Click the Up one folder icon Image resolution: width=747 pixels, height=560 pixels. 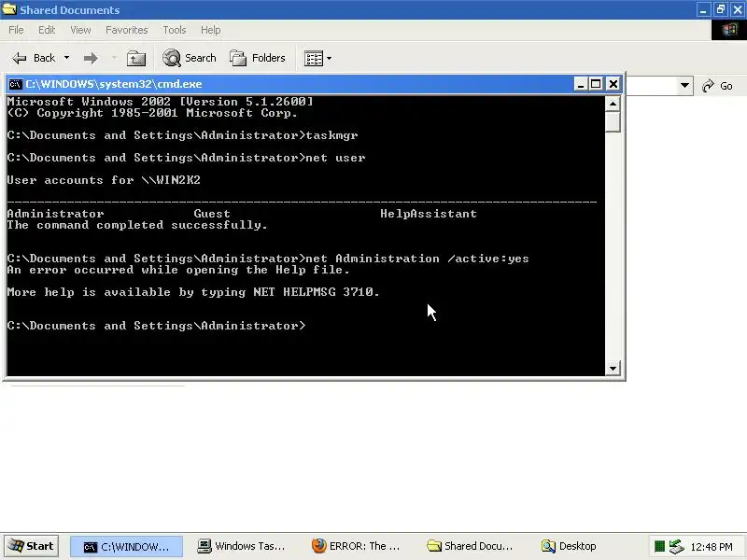[136, 58]
